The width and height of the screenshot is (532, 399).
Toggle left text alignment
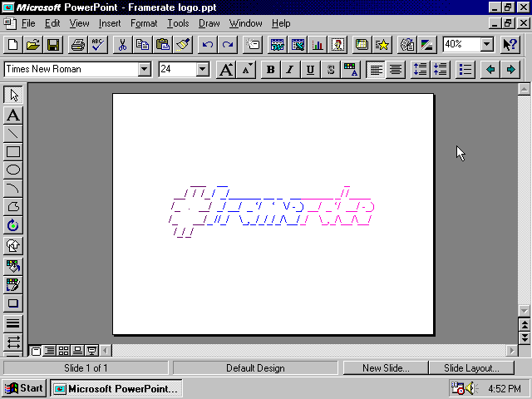[x=375, y=70]
